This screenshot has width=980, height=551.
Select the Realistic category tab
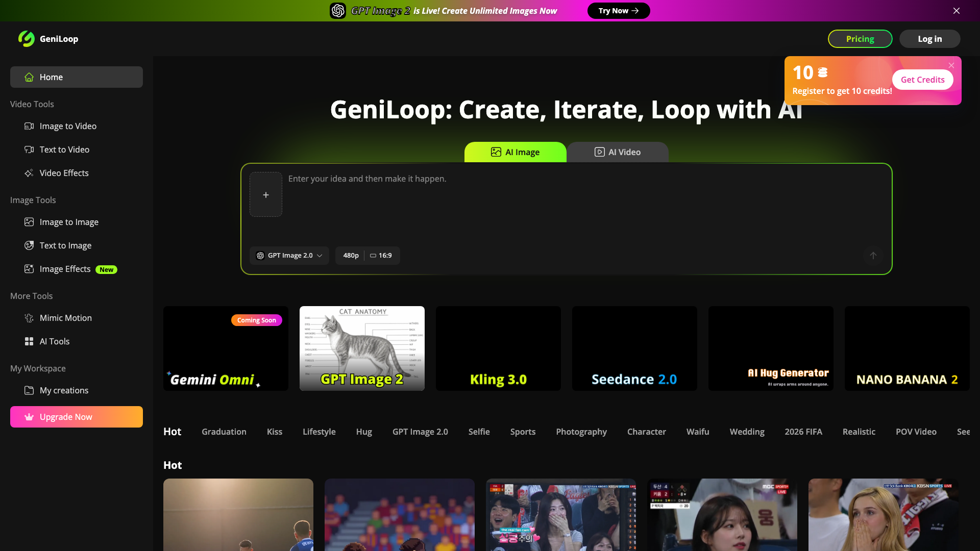pos(859,432)
